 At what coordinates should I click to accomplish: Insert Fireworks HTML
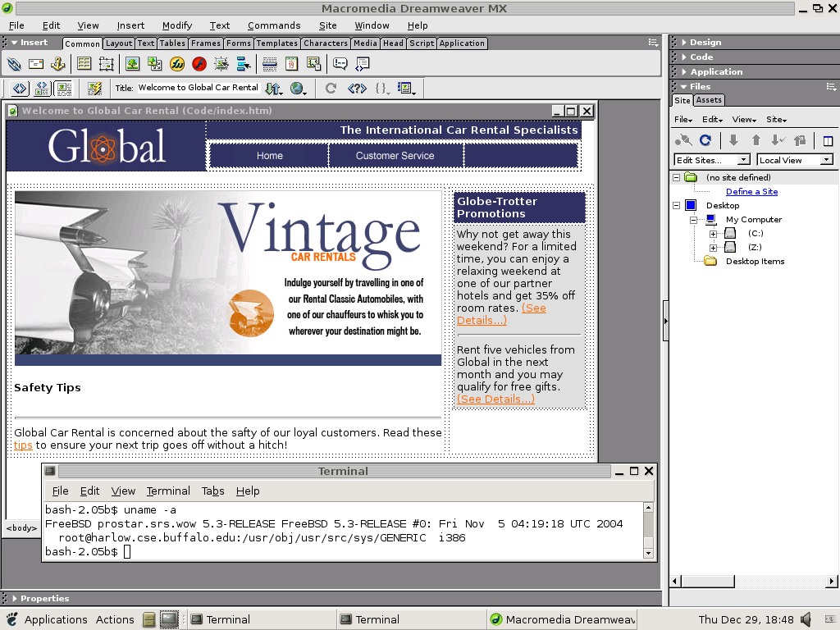point(177,64)
